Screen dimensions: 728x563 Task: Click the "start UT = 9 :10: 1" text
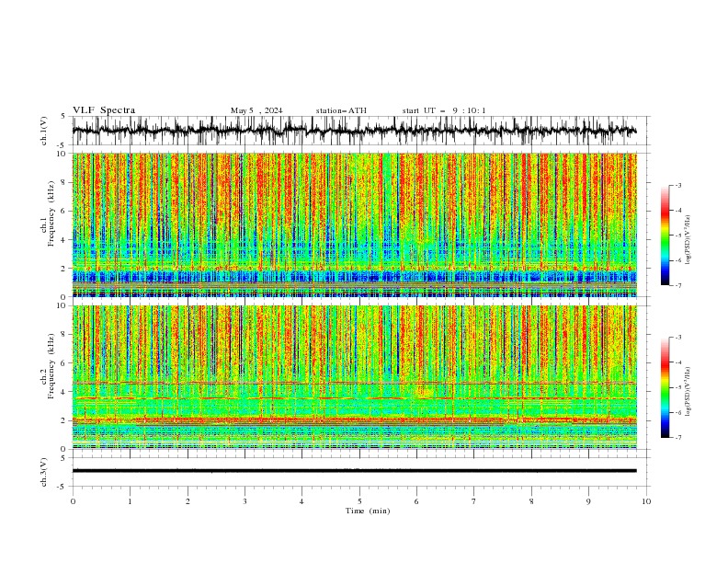444,110
